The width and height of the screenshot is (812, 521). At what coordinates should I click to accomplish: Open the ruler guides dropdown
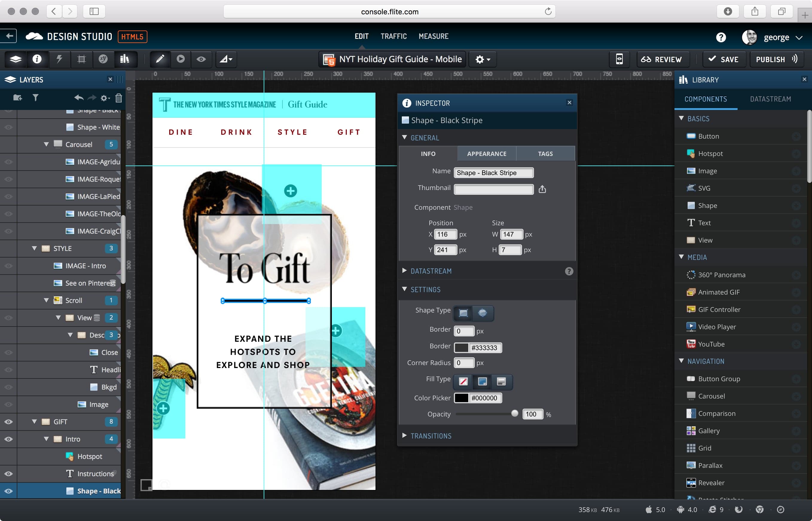226,59
